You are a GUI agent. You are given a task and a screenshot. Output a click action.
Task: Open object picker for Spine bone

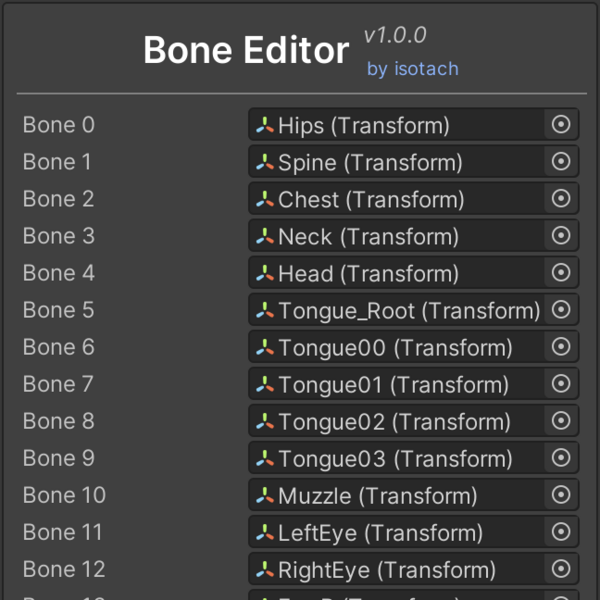click(561, 162)
